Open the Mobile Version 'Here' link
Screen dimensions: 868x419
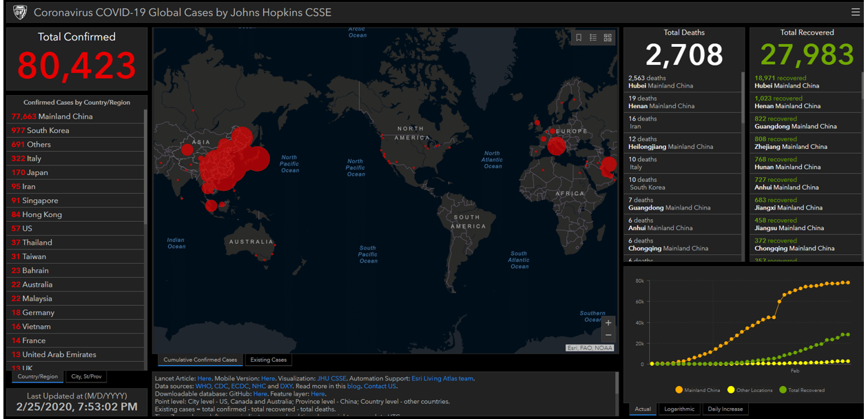pos(268,378)
